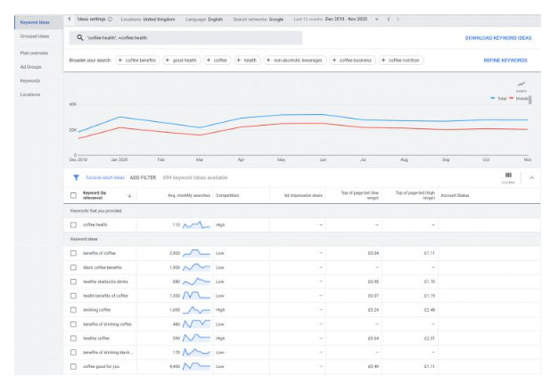Screen dimensions: 559x392
Task: Click the Columns icon in table toolbar
Action: pos(508,176)
